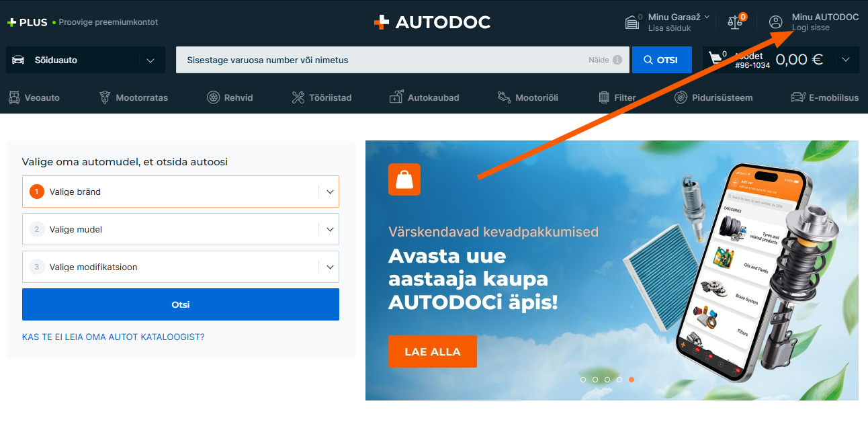Viewport: 868px width, 422px height.
Task: Click the blue Otsi button in car selector
Action: 181,304
